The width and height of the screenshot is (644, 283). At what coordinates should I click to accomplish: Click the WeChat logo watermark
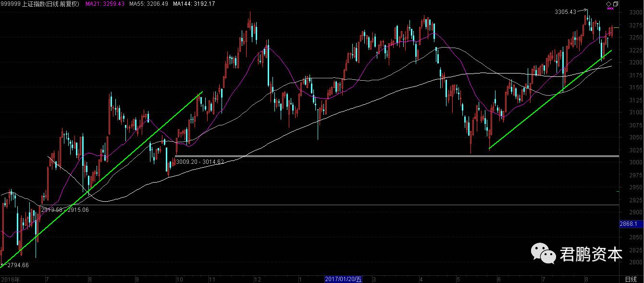pyautogui.click(x=543, y=253)
